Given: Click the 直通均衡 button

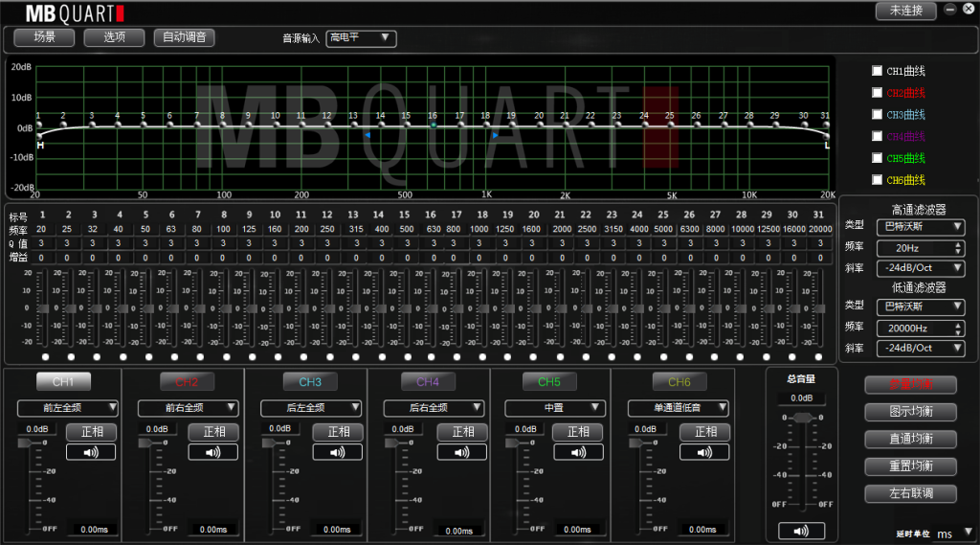Looking at the screenshot, I should pos(911,440).
